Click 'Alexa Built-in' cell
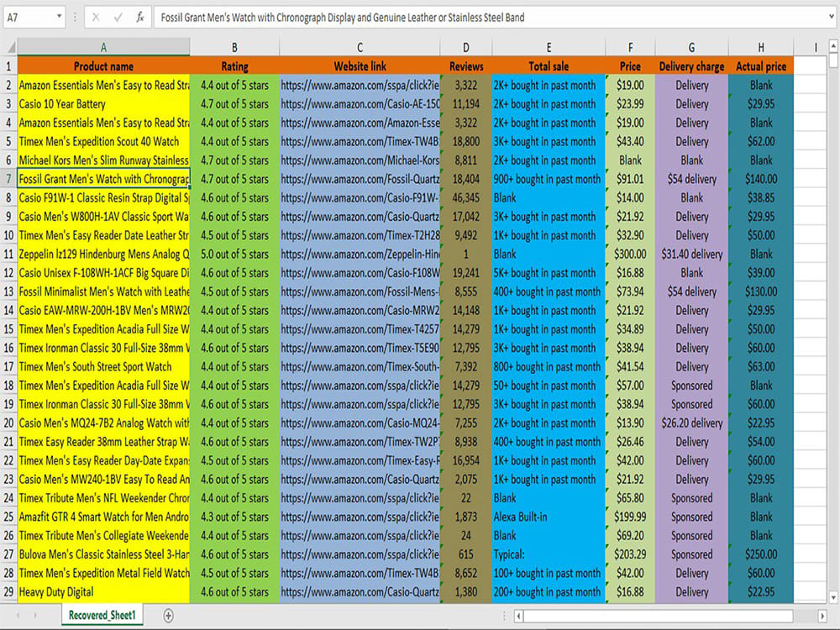Viewport: 840px width, 630px height. pyautogui.click(x=549, y=517)
